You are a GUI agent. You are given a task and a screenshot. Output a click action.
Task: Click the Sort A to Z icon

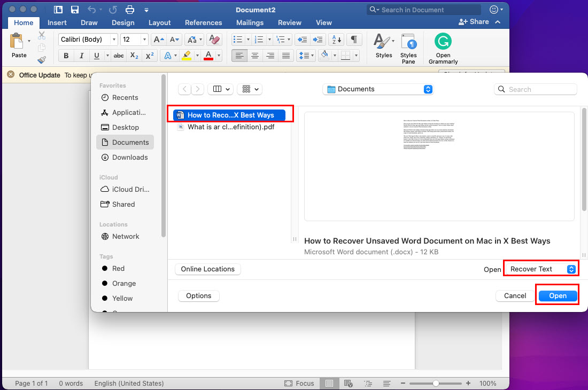tap(336, 40)
